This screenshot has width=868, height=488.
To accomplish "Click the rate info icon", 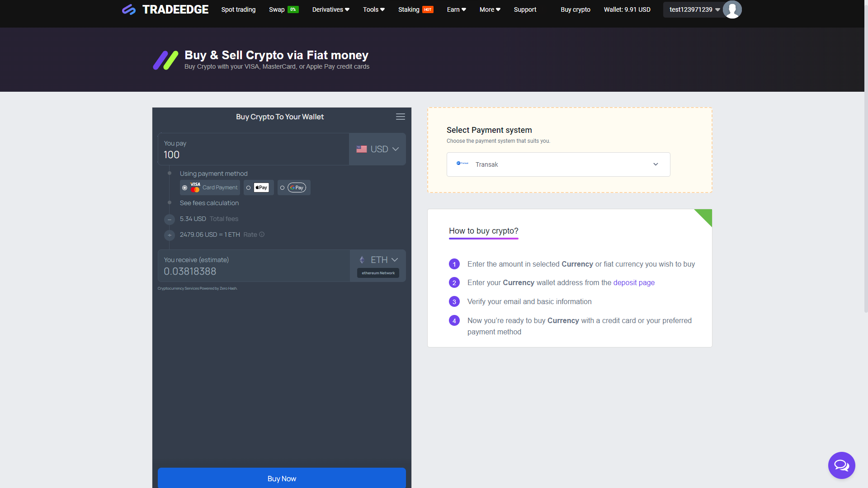I will pos(262,235).
